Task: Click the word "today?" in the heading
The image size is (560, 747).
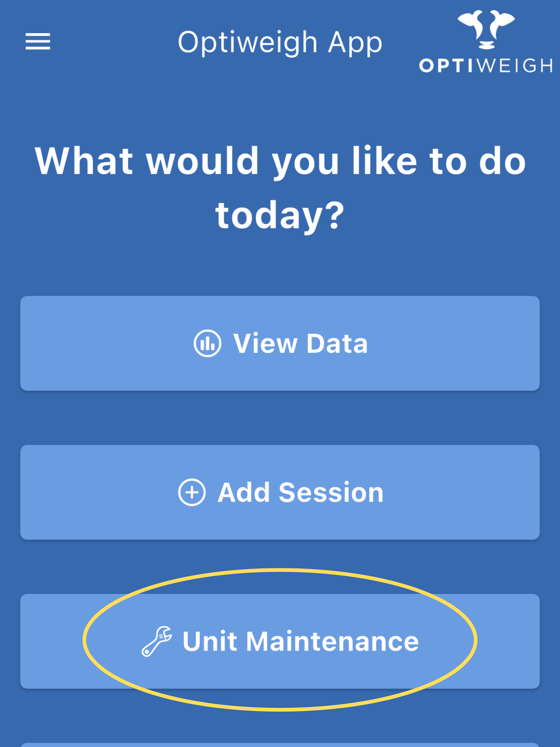Action: [x=280, y=215]
